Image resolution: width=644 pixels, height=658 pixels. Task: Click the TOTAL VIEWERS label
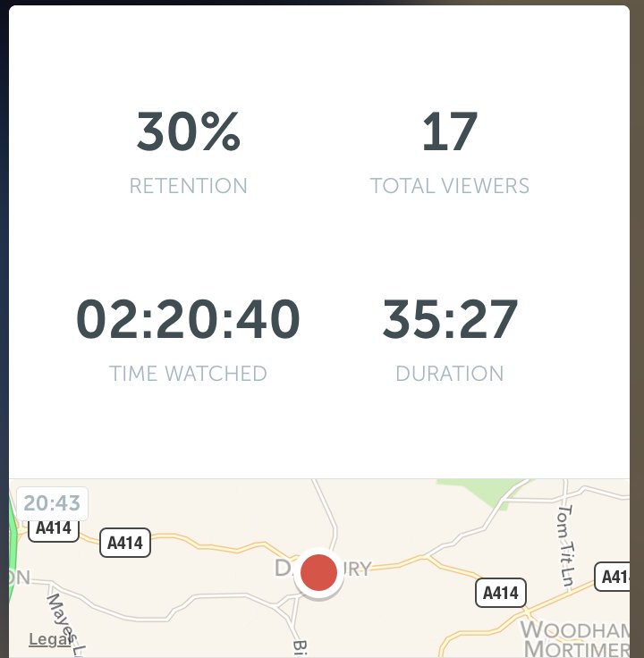click(x=450, y=186)
